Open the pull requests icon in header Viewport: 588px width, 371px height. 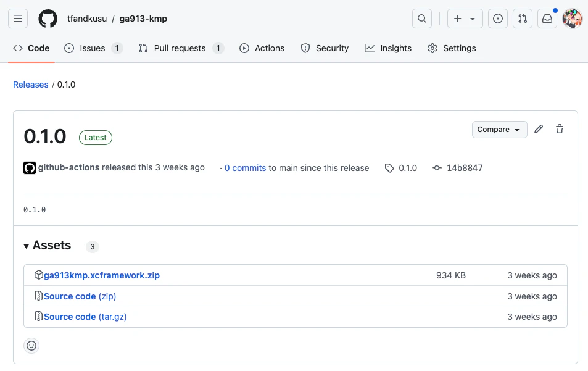tap(523, 19)
